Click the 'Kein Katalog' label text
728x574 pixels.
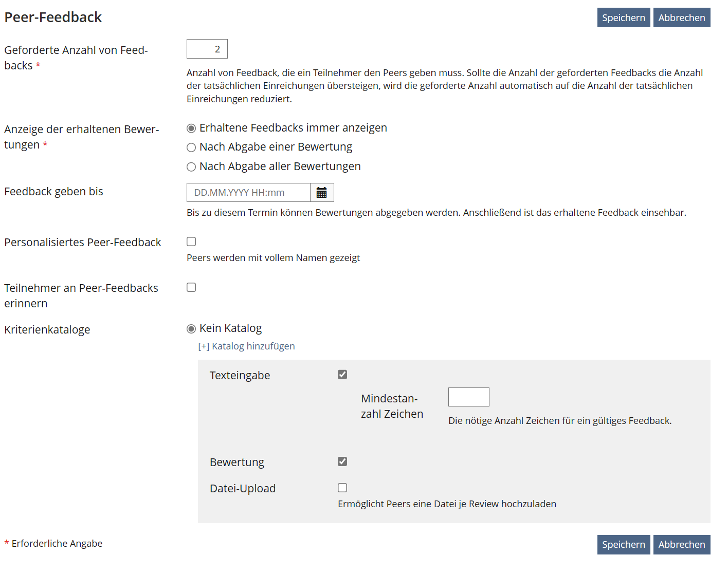tap(230, 328)
